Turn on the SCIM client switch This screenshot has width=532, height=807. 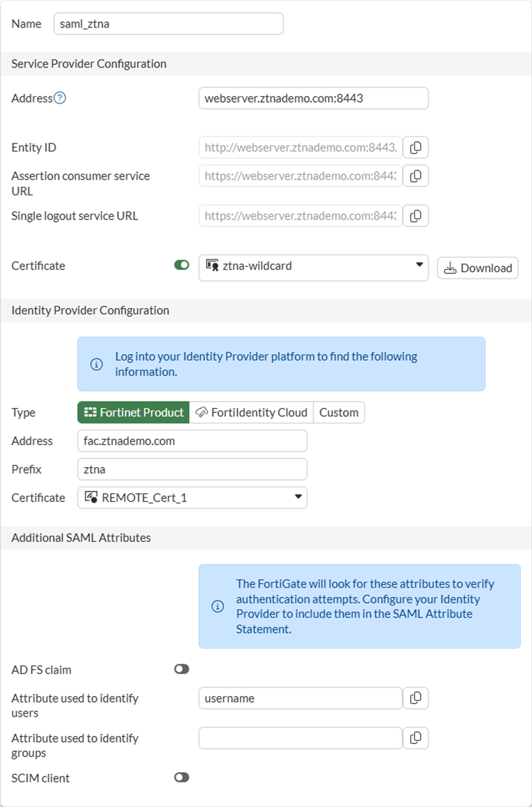click(182, 778)
